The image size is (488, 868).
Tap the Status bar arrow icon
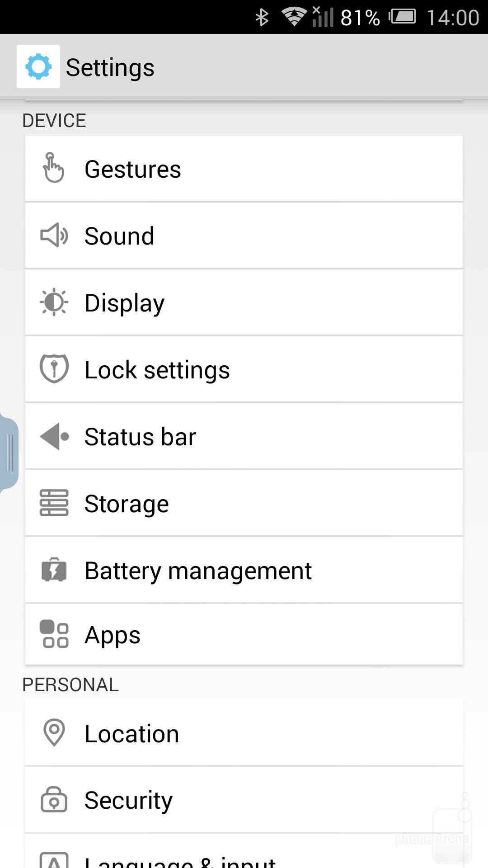coord(54,436)
